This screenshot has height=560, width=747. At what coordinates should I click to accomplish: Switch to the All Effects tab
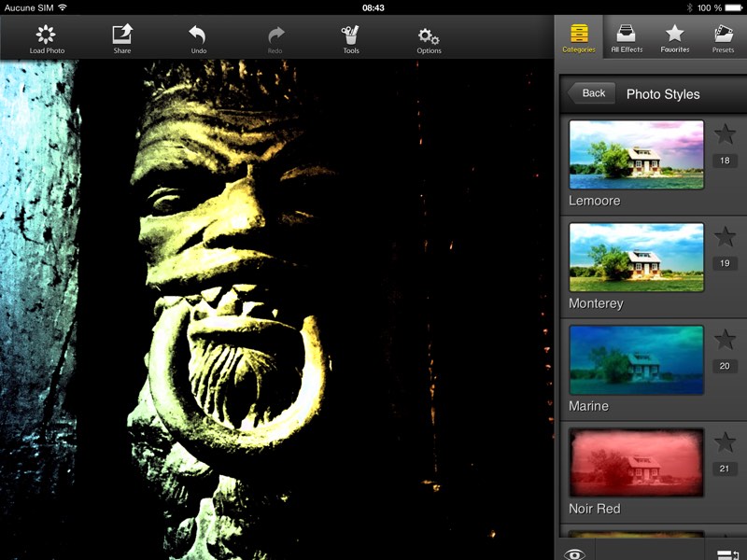click(x=627, y=37)
